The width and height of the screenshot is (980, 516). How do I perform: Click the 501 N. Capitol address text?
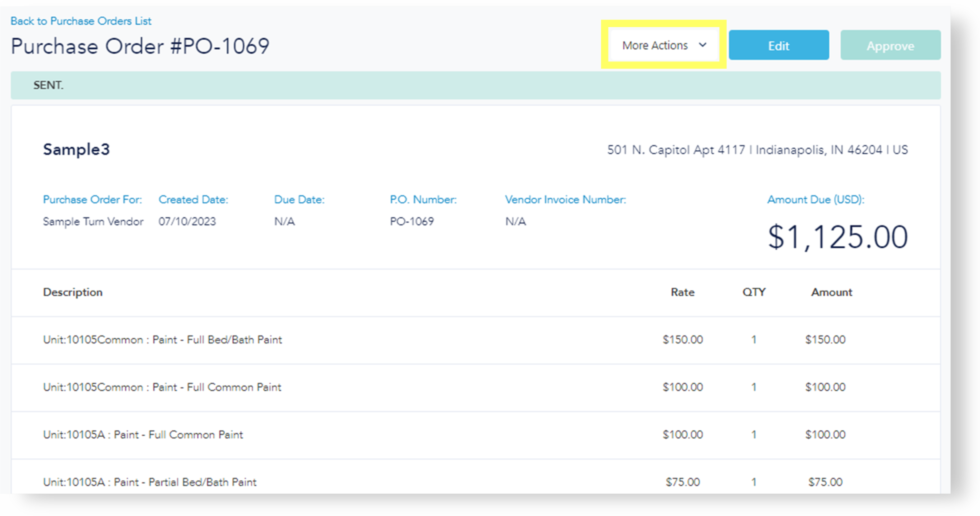pos(757,150)
